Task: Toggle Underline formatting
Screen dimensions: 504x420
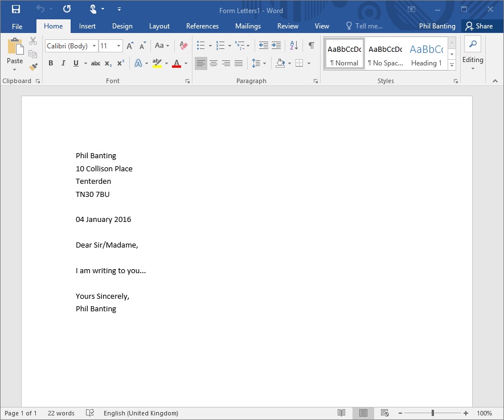Action: pyautogui.click(x=76, y=63)
